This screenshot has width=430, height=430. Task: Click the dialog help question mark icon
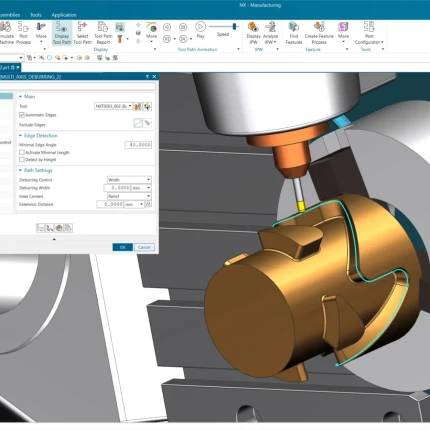pyautogui.click(x=147, y=77)
